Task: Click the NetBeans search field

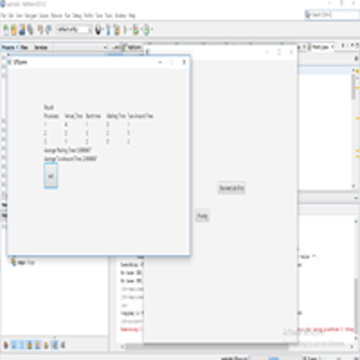Action: click(332, 15)
